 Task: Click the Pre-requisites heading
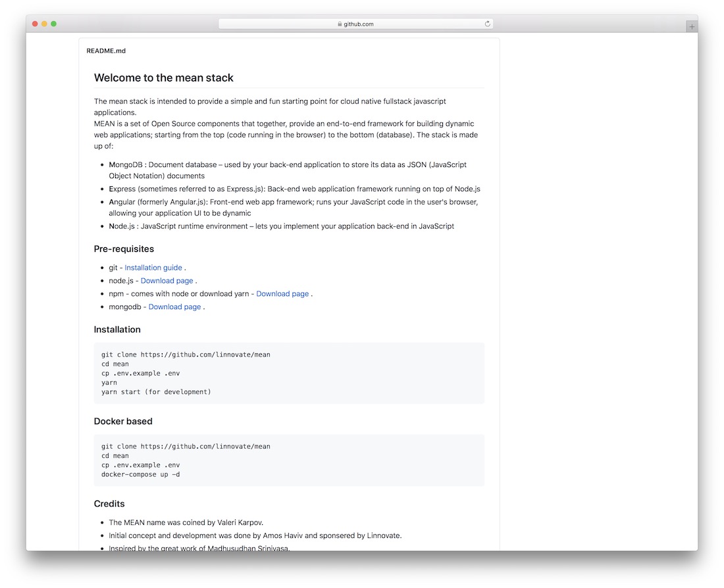click(x=124, y=249)
